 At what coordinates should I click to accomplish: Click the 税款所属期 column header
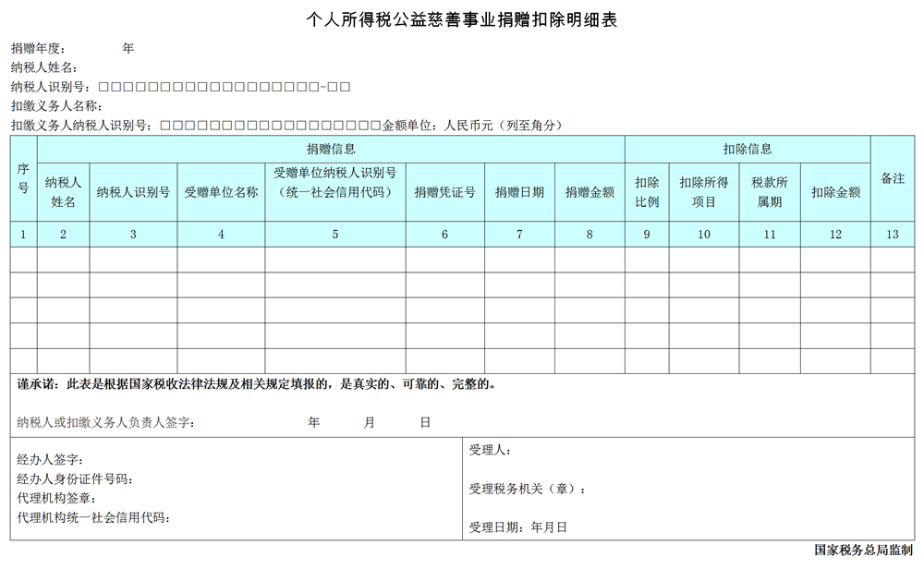point(769,192)
